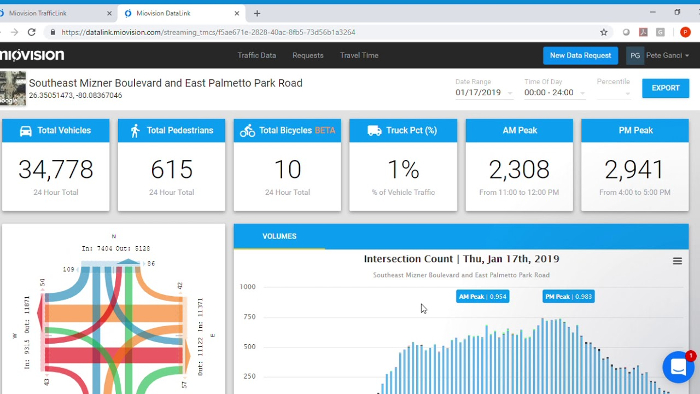This screenshot has height=394, width=700.
Task: Click north approach In/Out label
Action: (x=116, y=249)
